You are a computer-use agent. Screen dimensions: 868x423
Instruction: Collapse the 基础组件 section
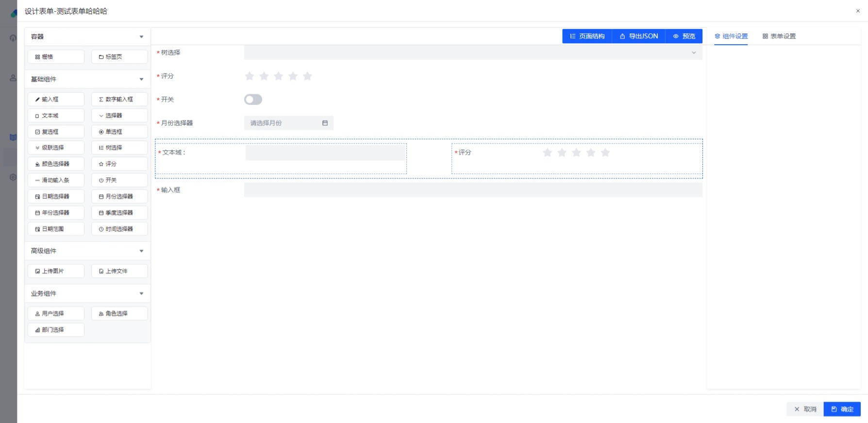[141, 79]
